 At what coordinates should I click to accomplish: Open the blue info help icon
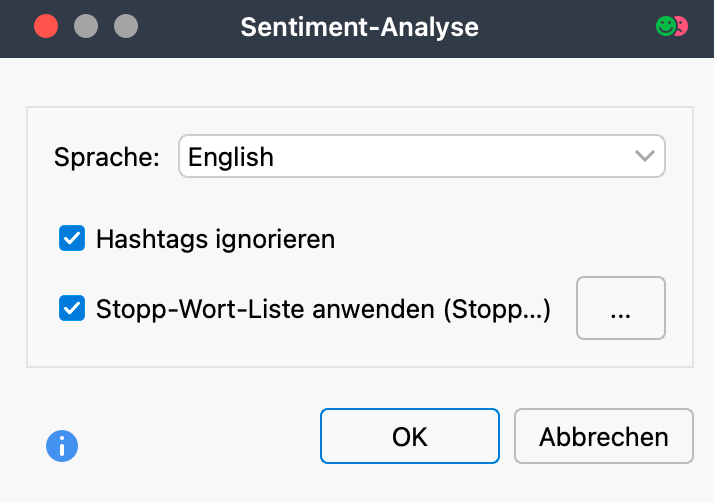[x=62, y=445]
